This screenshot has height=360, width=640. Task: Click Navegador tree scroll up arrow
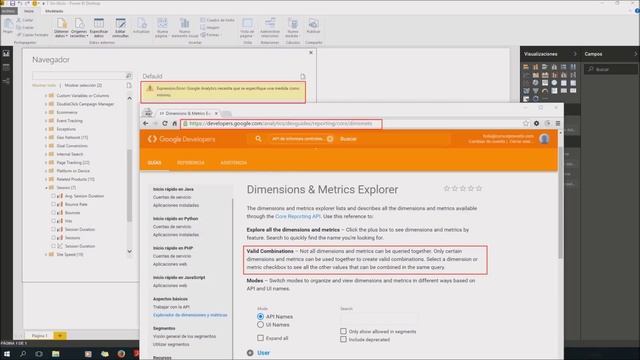129,98
